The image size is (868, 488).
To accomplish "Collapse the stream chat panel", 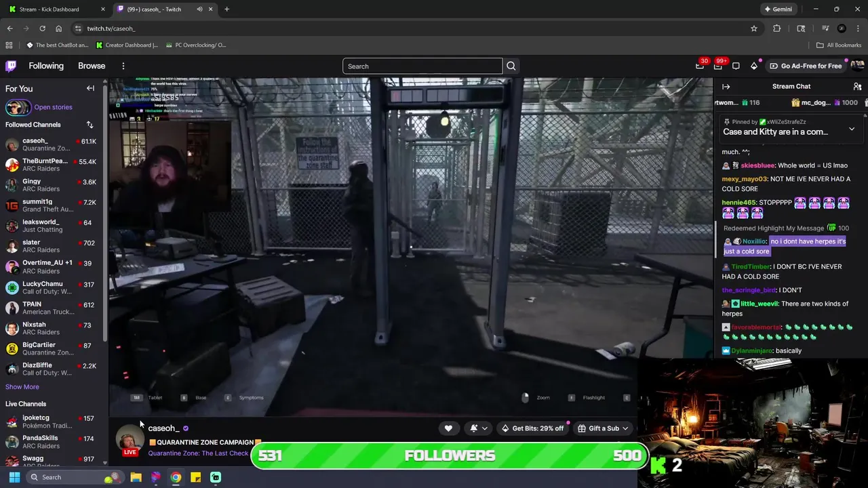I will (x=726, y=87).
